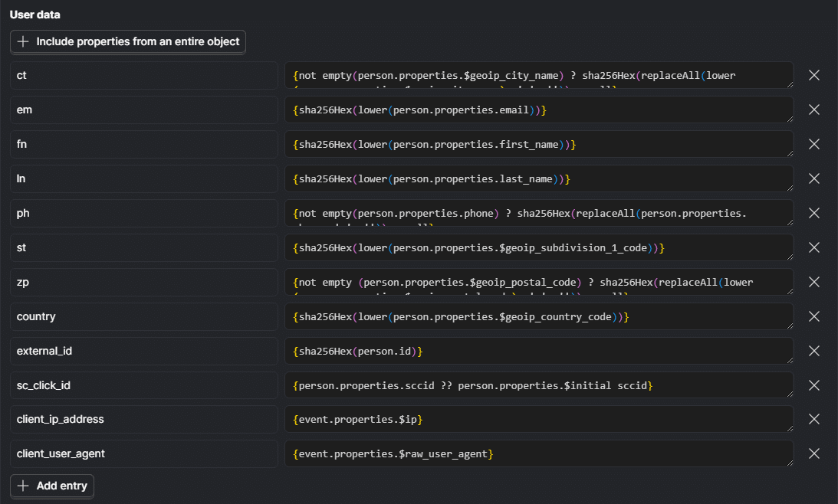Delete the client_user_agent row with X

[814, 453]
